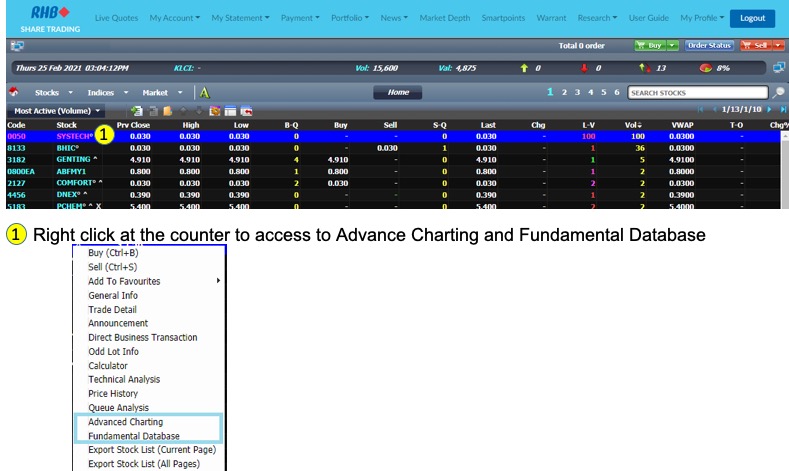The height and width of the screenshot is (471, 789).
Task: Click the green up-arrow gainers indicator
Action: 524,68
